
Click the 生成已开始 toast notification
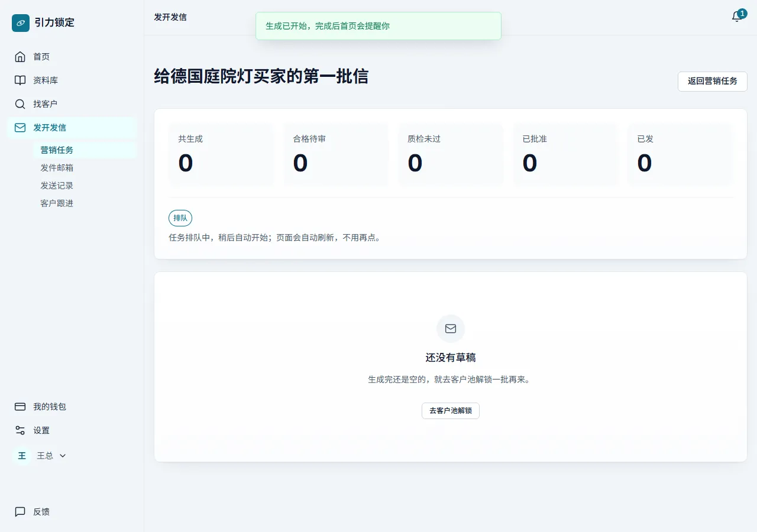click(x=378, y=26)
